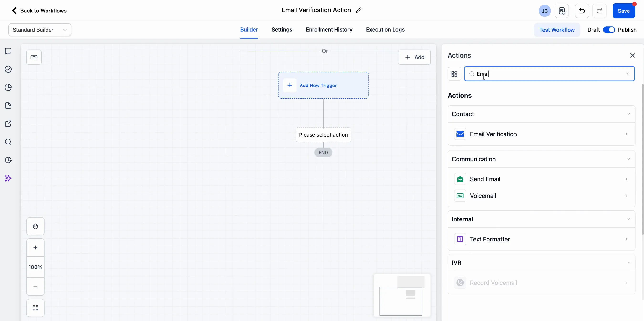Open the Standard Builder dropdown

tap(40, 30)
